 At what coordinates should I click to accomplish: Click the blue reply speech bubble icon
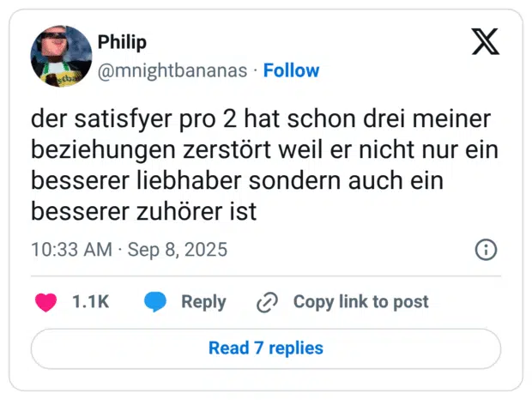point(154,302)
